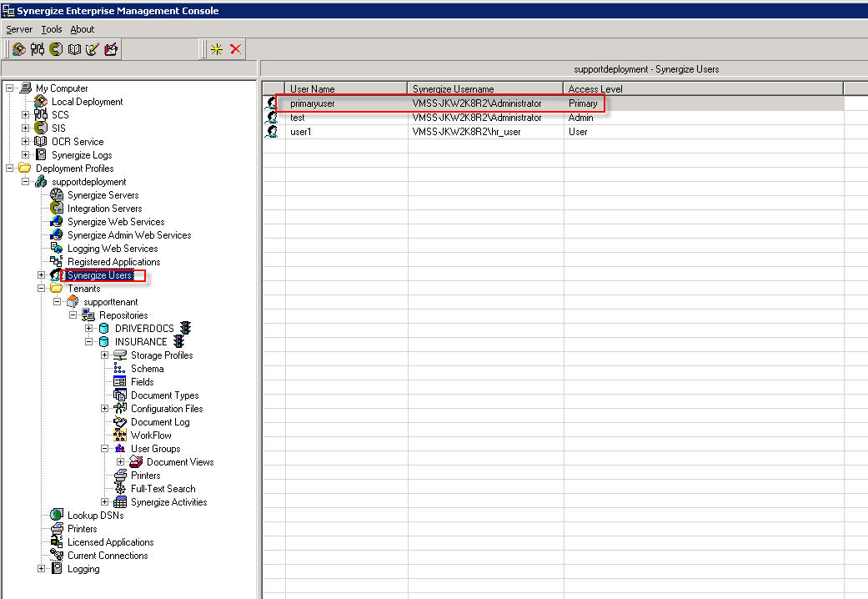
Task: Click the Repositories icon
Action: [x=88, y=315]
